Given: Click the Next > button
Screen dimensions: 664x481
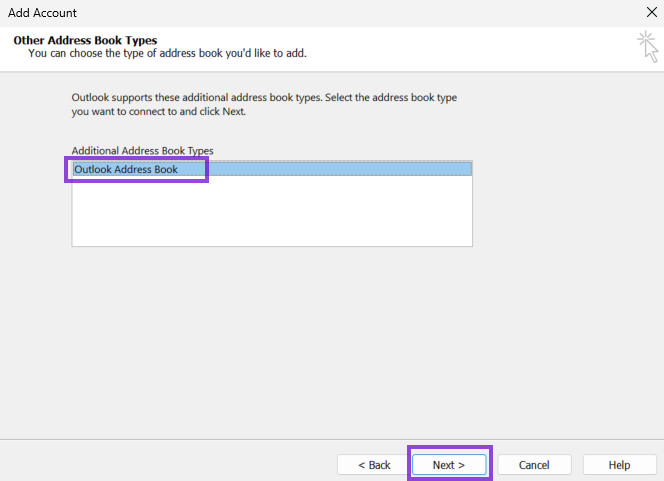Looking at the screenshot, I should pyautogui.click(x=449, y=465).
